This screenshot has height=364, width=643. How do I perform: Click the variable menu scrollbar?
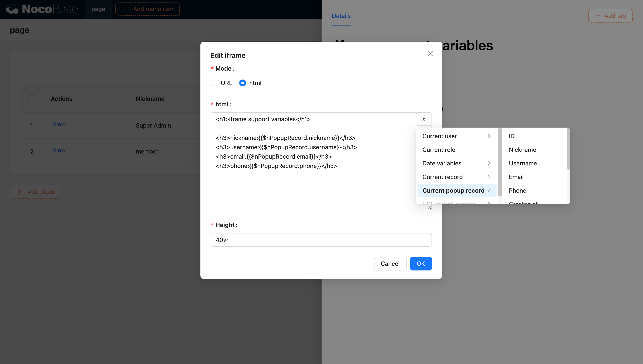click(x=500, y=162)
